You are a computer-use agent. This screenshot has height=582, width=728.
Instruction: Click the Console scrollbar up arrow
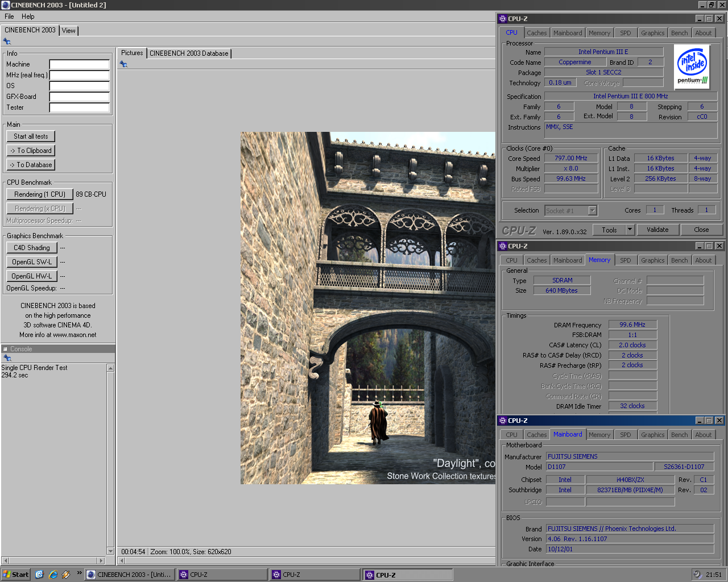coord(111,368)
